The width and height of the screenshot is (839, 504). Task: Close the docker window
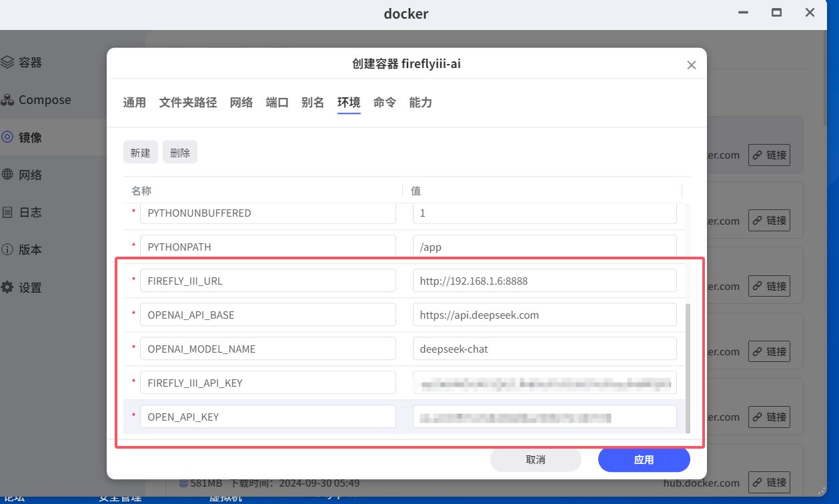(x=810, y=13)
